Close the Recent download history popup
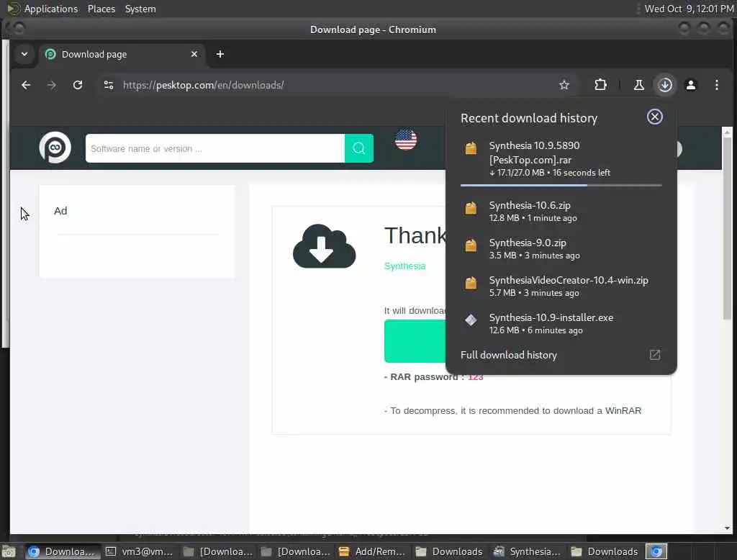This screenshot has width=737, height=560. [655, 117]
